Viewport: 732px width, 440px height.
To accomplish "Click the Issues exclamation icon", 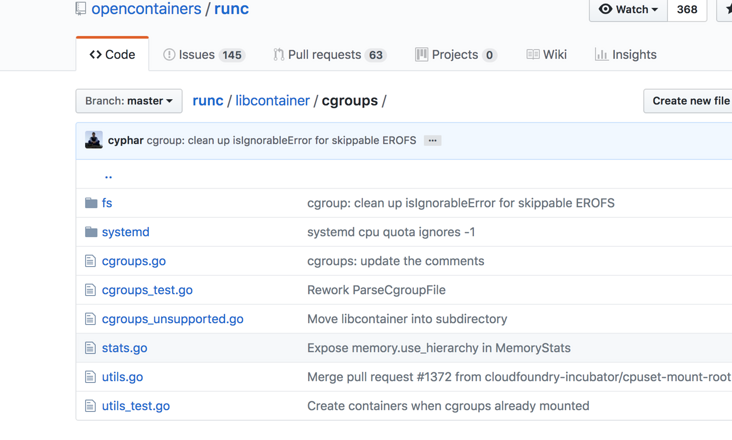I will coord(169,55).
